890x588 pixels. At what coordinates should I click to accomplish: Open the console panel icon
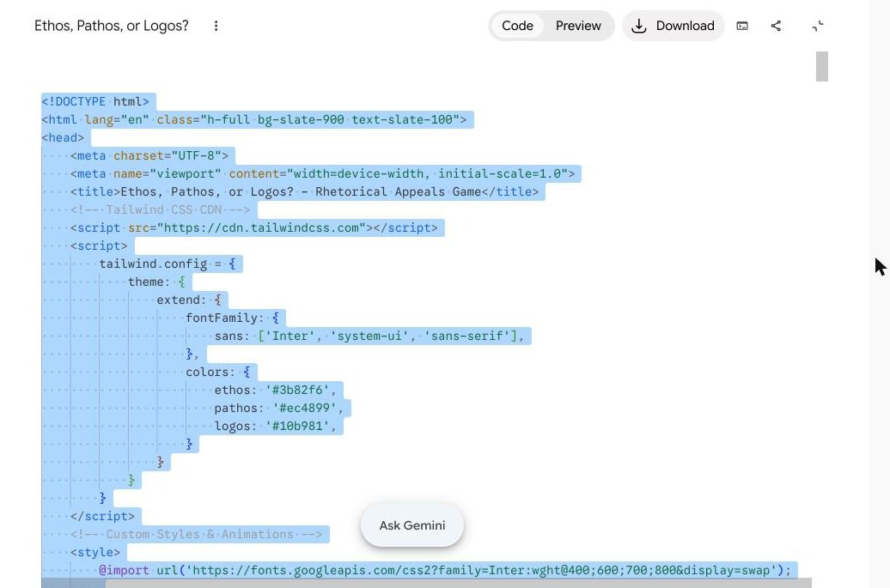(x=742, y=26)
